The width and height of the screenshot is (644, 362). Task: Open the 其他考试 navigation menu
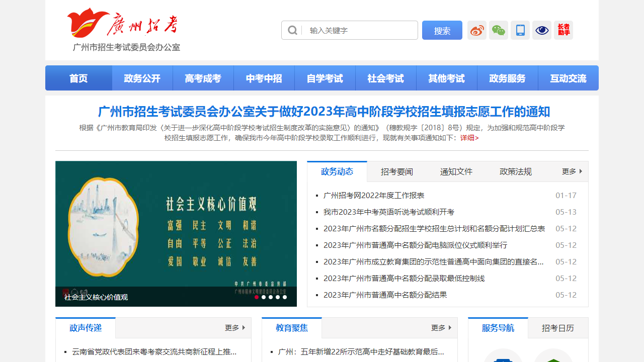point(447,78)
